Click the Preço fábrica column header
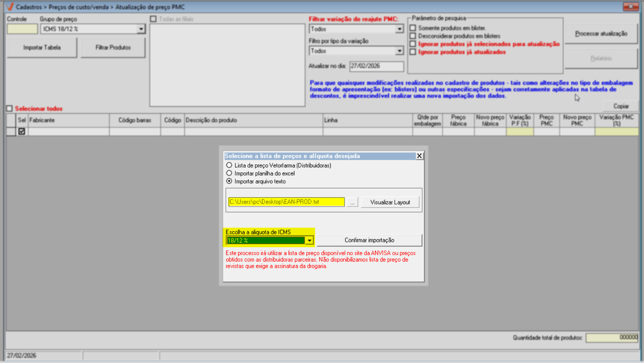Screen dimensions: 644x363 (x=458, y=120)
